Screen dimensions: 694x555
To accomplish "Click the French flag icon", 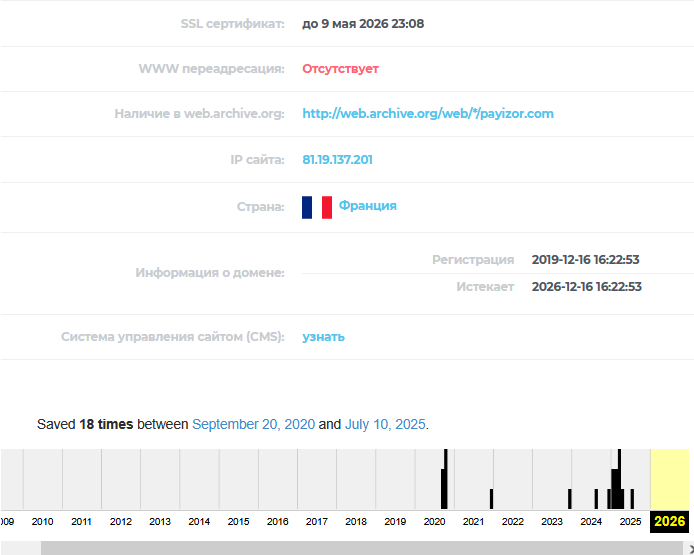I will [317, 207].
